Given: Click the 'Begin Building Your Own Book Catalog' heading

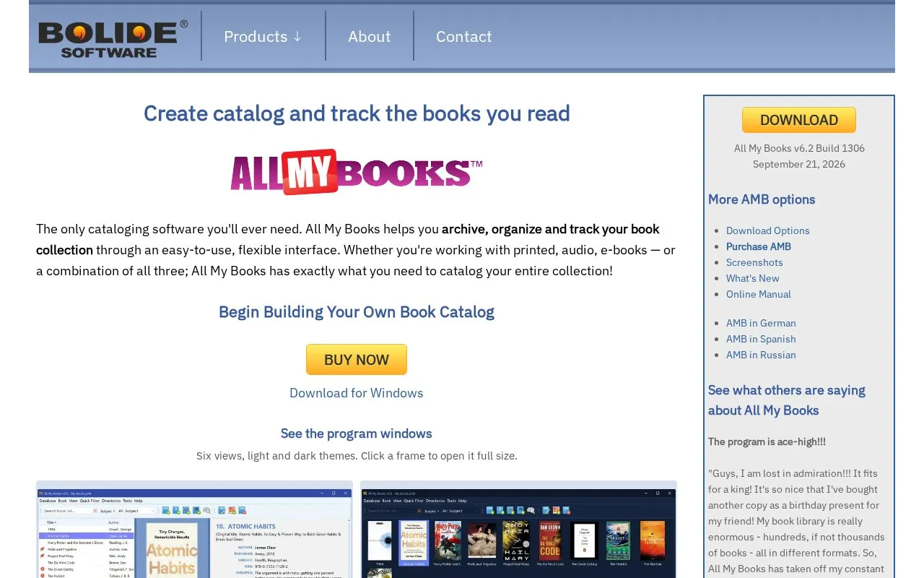Looking at the screenshot, I should [357, 312].
